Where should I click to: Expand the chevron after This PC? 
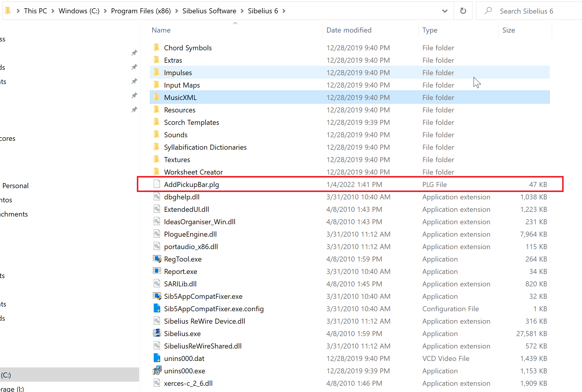(53, 11)
